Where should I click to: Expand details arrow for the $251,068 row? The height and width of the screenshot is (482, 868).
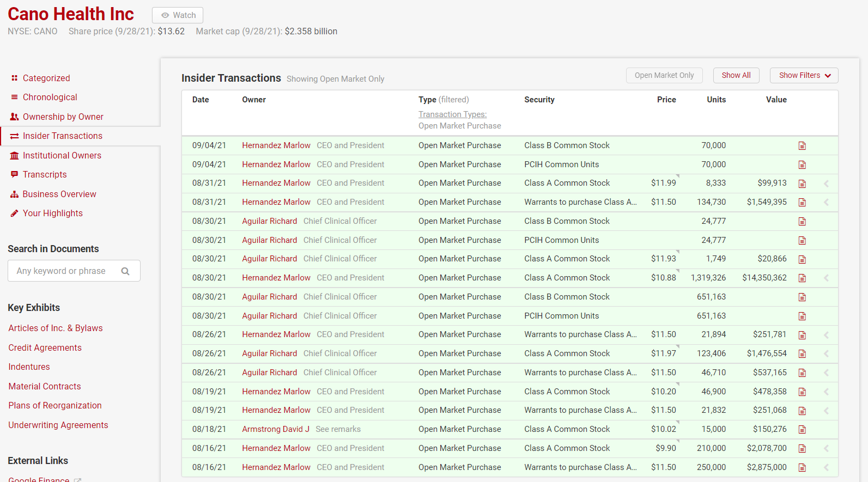pyautogui.click(x=826, y=411)
